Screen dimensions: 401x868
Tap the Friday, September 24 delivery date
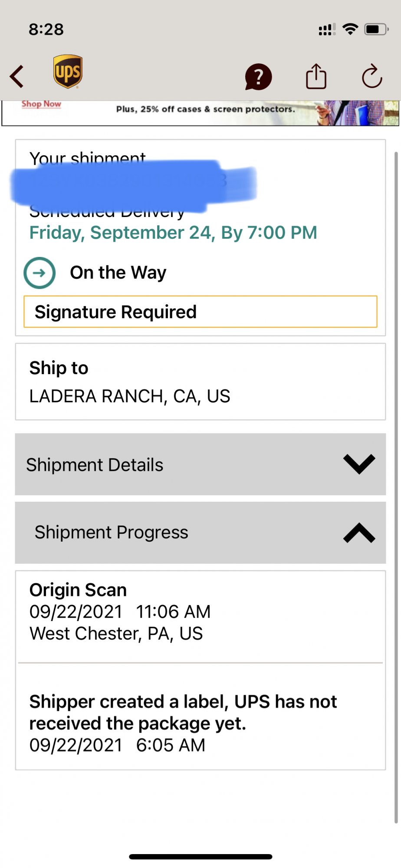click(x=173, y=233)
